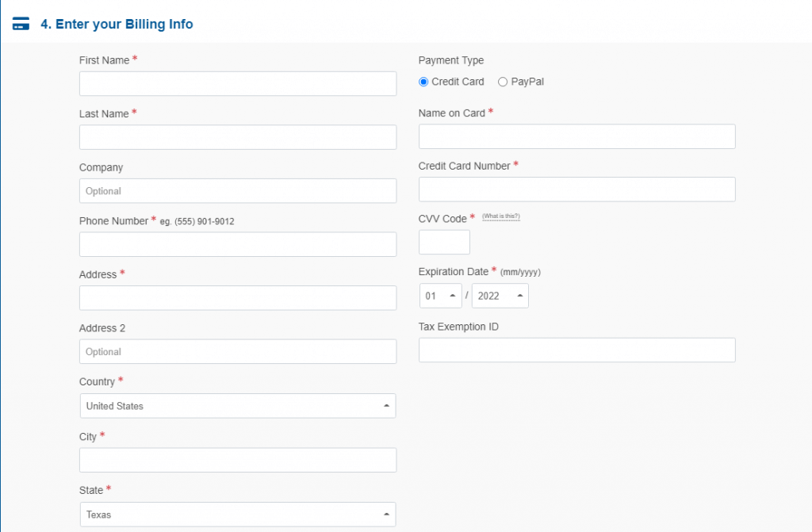812x532 pixels.
Task: Click the billing credit card icon
Action: tap(21, 24)
